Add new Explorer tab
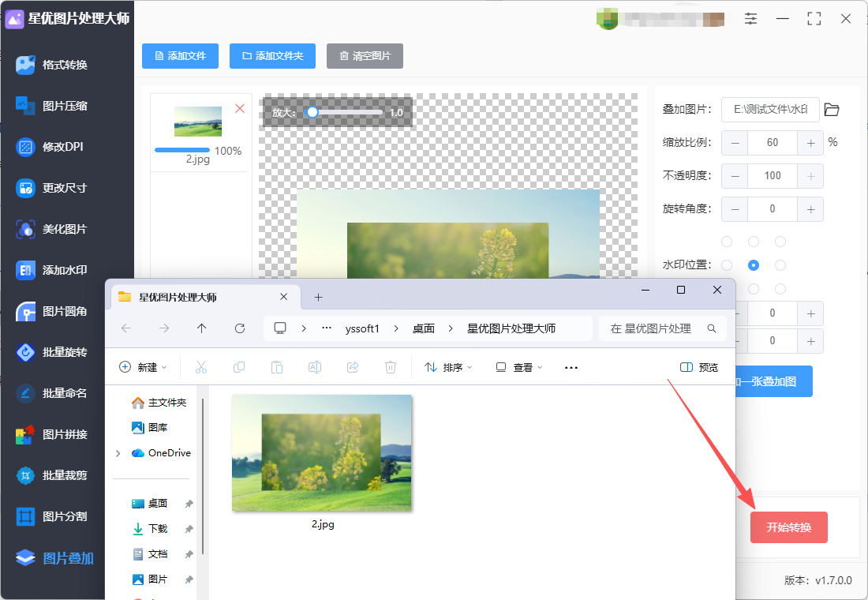Screen dimensions: 868x600 click(x=318, y=298)
